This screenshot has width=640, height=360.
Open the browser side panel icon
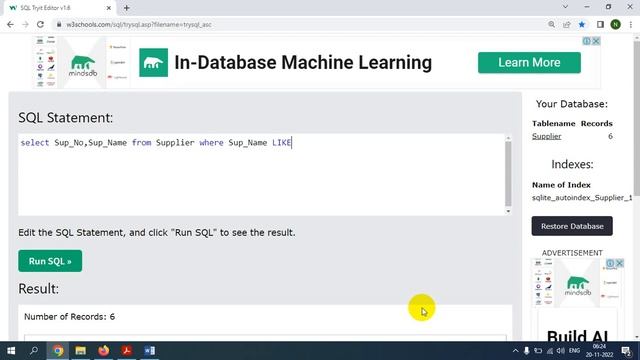(600, 24)
